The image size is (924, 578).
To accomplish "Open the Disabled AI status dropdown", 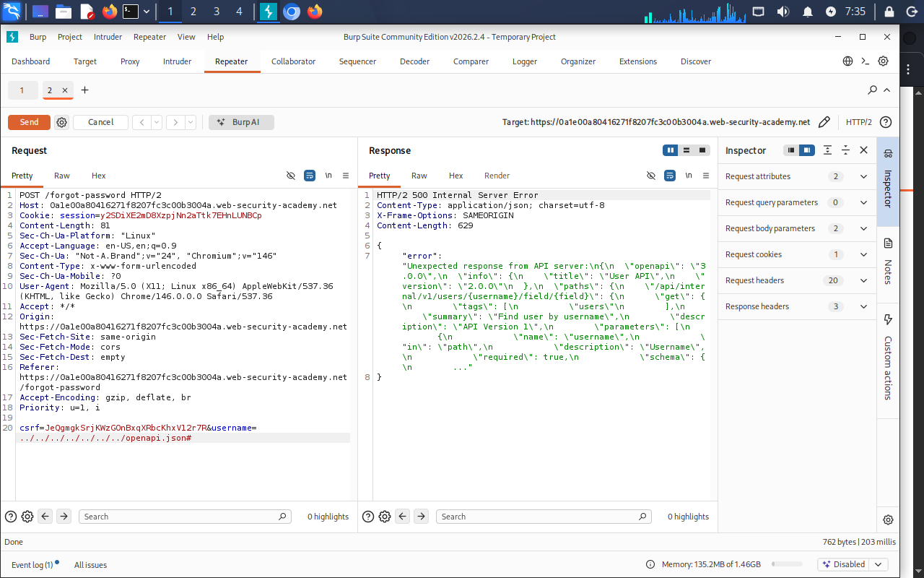I will tap(852, 564).
